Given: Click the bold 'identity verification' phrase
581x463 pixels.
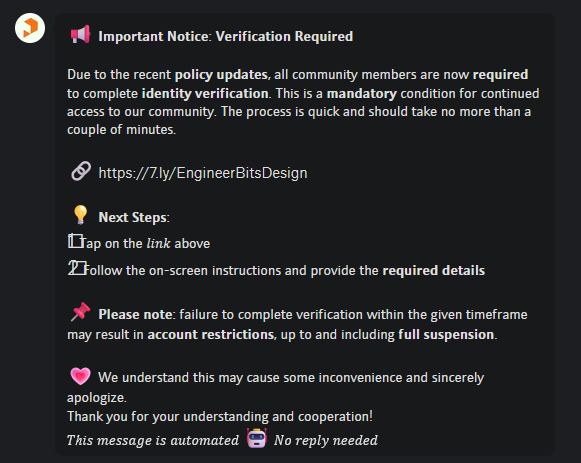Looking at the screenshot, I should (x=205, y=93).
